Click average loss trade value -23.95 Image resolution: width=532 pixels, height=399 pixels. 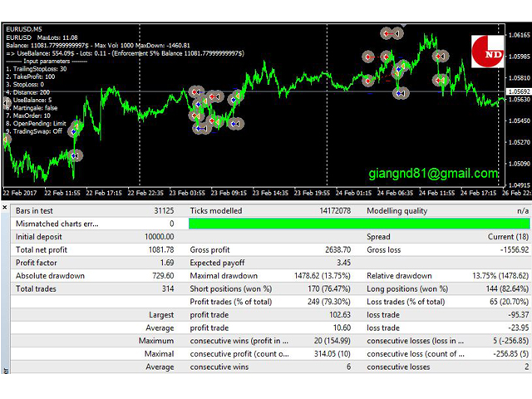pos(519,328)
